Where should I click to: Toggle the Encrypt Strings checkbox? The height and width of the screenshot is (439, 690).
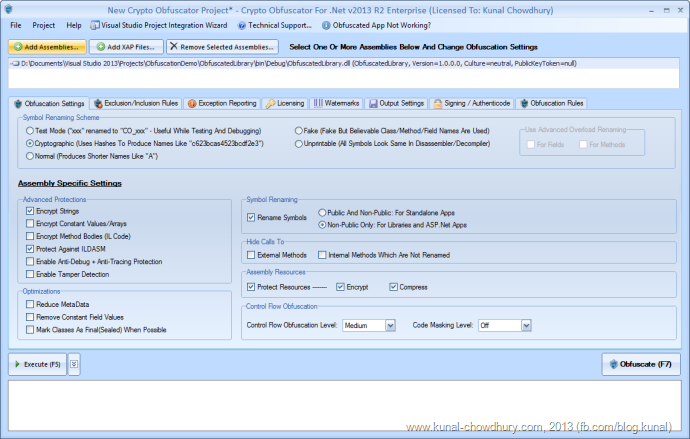(30, 211)
